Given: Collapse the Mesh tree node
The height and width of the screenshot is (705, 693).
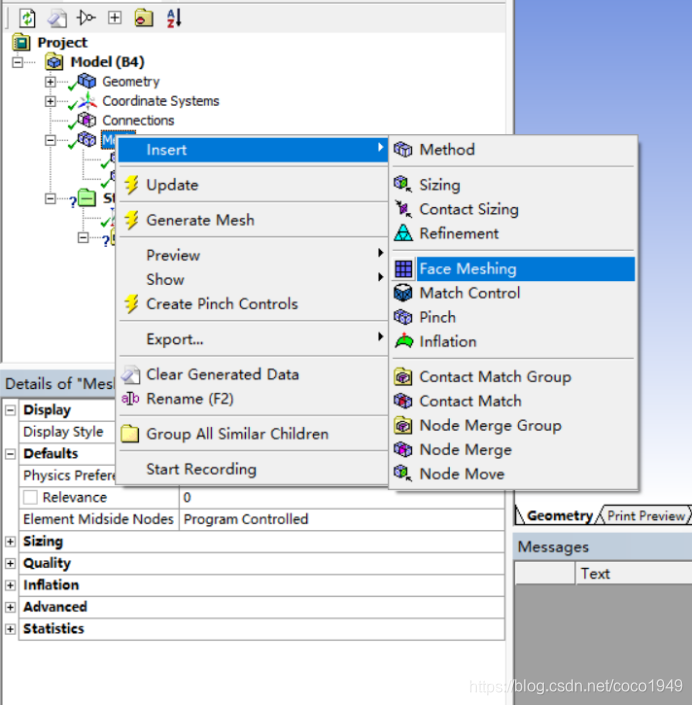Looking at the screenshot, I should (x=50, y=140).
